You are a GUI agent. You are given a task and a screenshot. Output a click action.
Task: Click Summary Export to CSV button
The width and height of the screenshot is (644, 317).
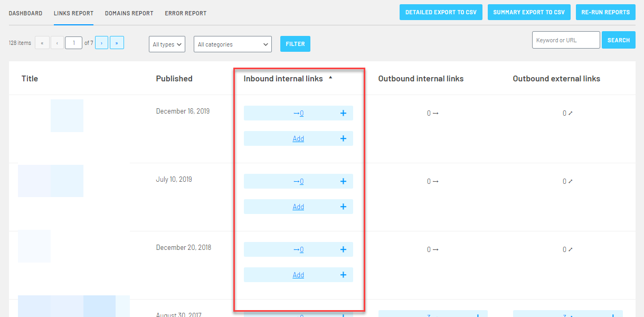tap(529, 12)
